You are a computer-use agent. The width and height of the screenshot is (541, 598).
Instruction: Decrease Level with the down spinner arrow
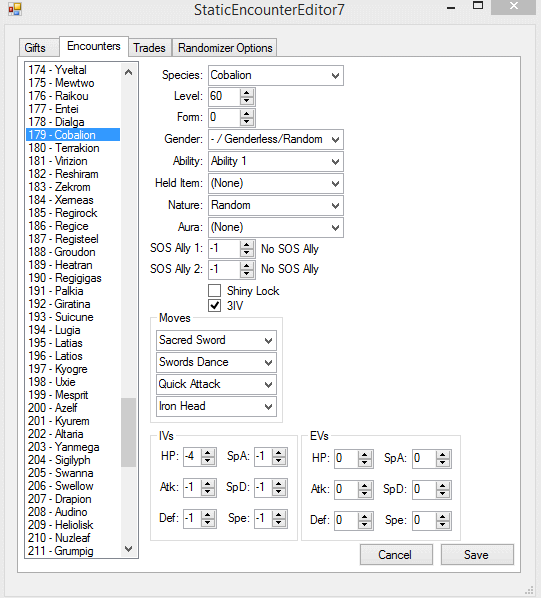click(247, 101)
